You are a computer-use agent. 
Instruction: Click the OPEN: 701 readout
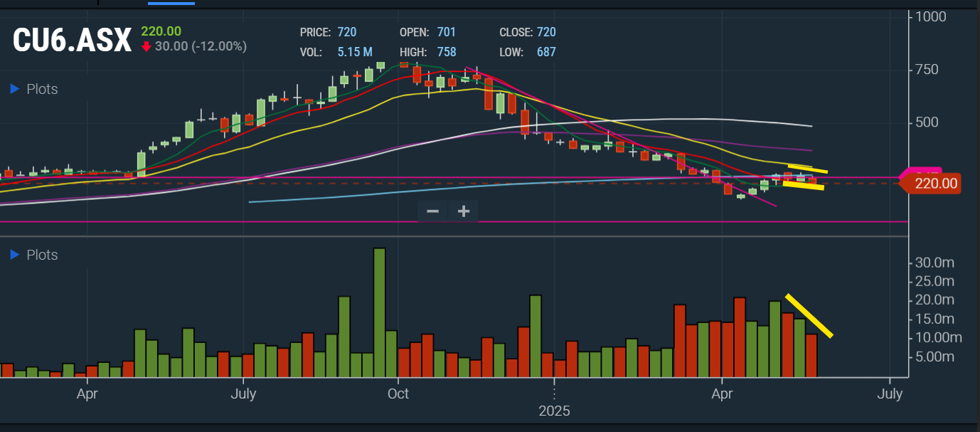point(427,32)
